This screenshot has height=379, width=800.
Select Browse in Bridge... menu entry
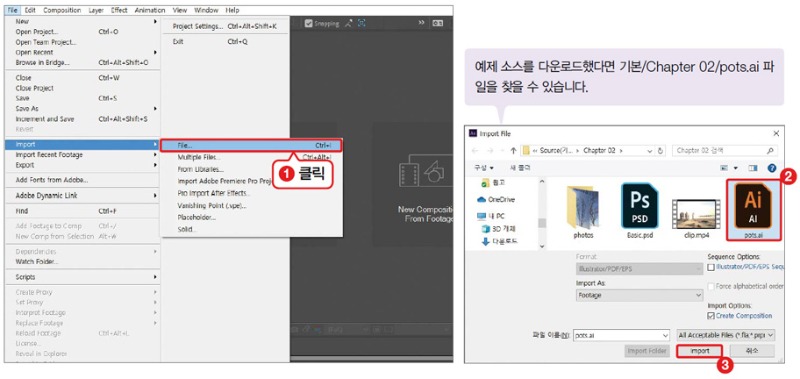pos(83,63)
